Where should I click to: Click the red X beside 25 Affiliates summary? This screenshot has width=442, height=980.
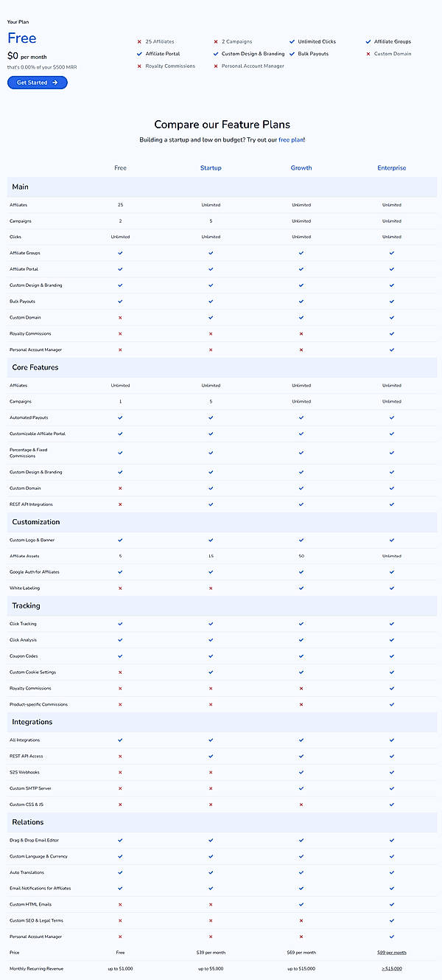[140, 41]
